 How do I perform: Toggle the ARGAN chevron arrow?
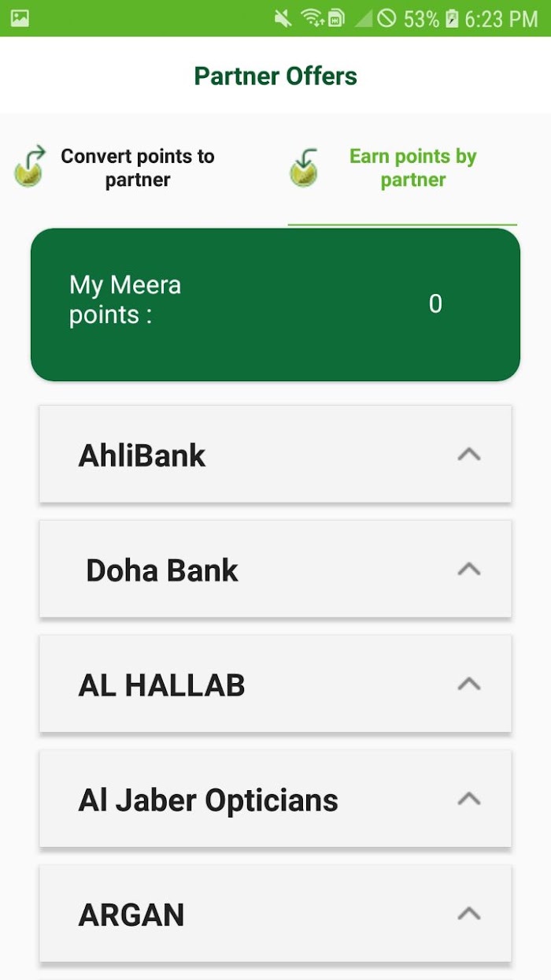pos(469,914)
